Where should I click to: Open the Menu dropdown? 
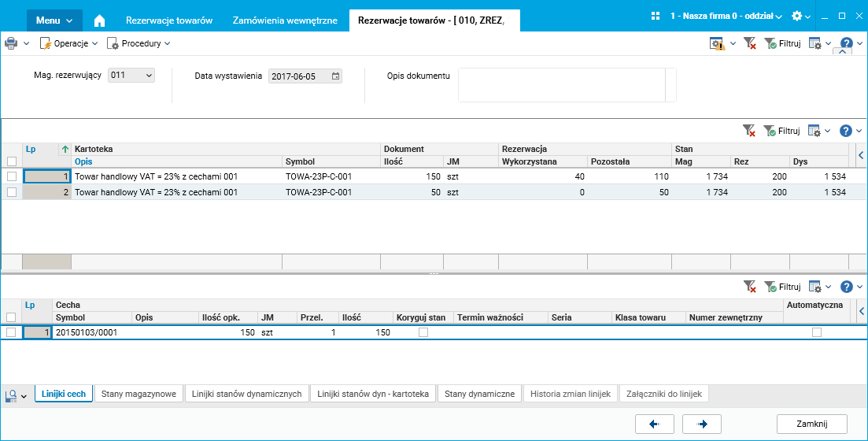[54, 20]
